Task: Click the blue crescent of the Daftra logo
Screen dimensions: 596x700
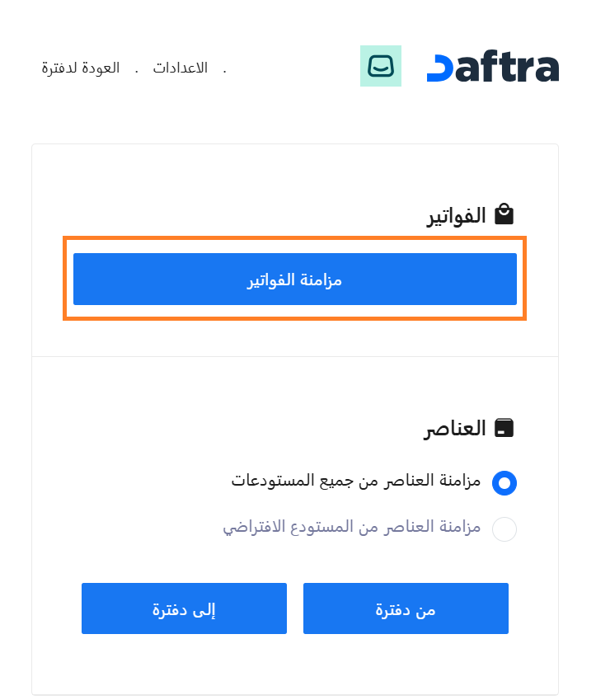Action: pyautogui.click(x=439, y=69)
